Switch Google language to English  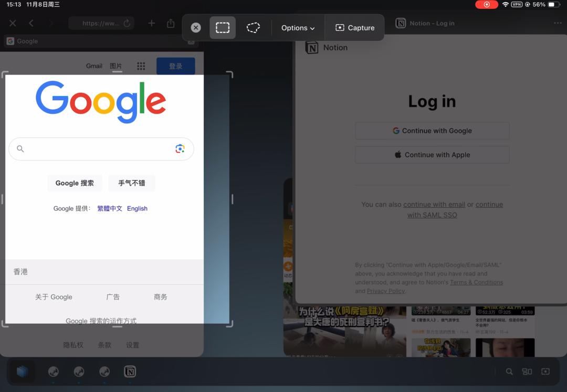(x=137, y=208)
